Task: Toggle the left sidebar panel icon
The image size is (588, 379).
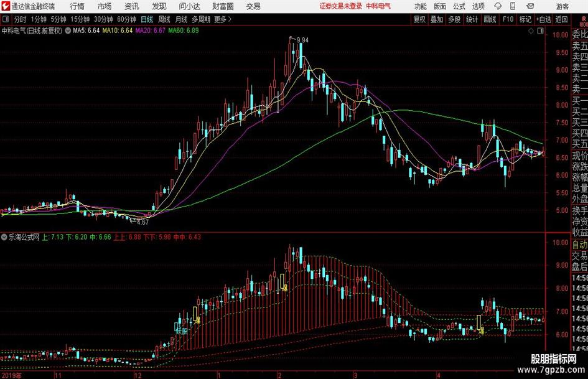Action: (x=5, y=19)
